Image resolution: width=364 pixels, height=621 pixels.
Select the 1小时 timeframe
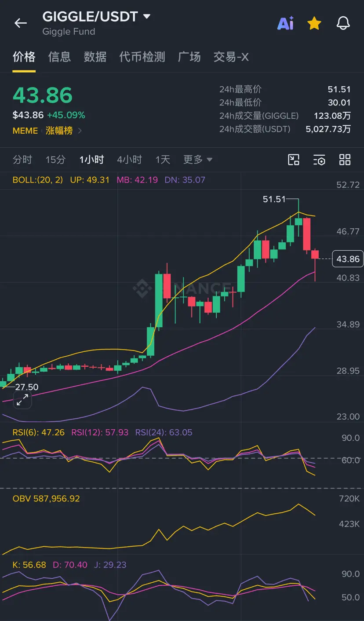click(91, 159)
